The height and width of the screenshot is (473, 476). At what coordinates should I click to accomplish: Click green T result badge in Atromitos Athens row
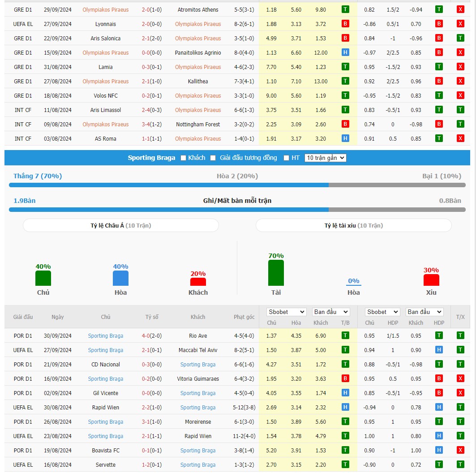[x=345, y=9]
